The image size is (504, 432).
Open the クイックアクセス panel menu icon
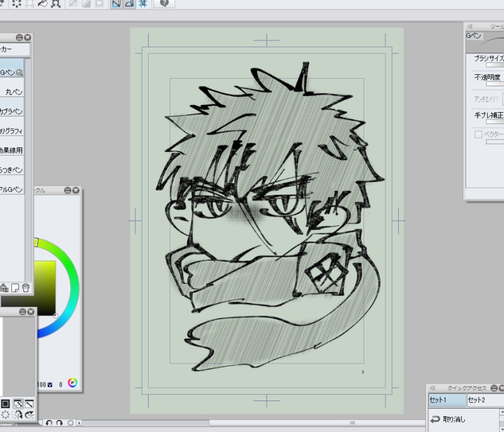pos(433,388)
